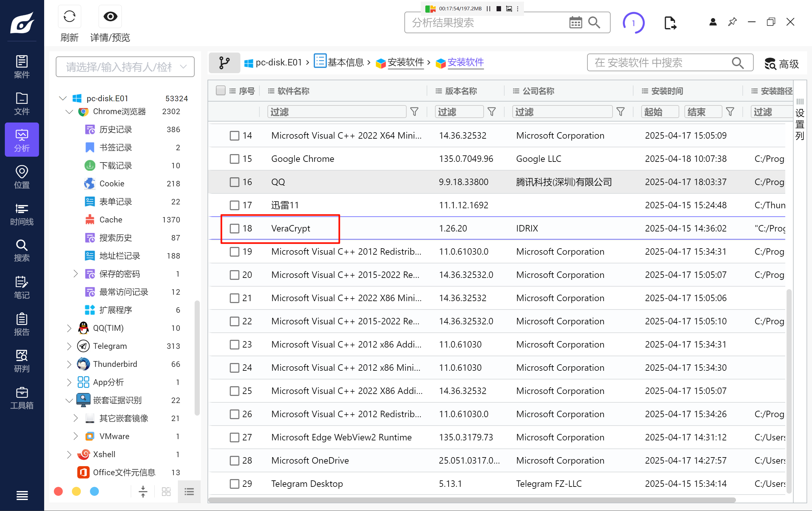Open the 工具箱 sidebar section
This screenshot has height=511, width=812.
(x=22, y=398)
